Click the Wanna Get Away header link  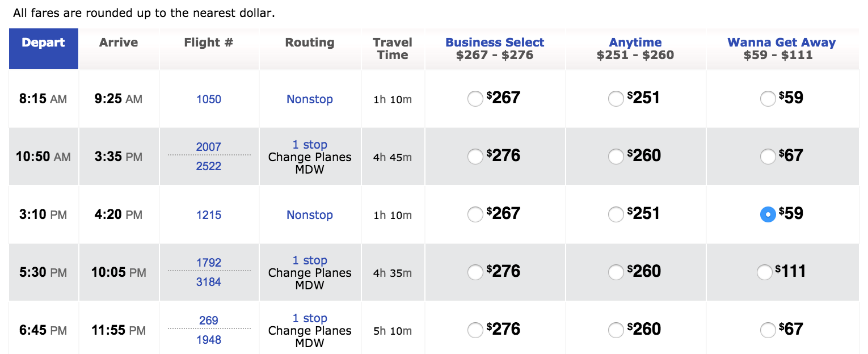pyautogui.click(x=781, y=43)
